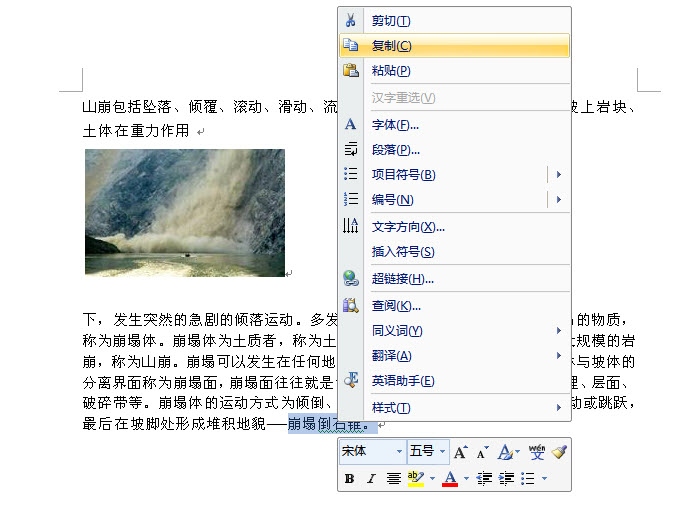Choose 复制(C) from the context menu

pos(455,46)
